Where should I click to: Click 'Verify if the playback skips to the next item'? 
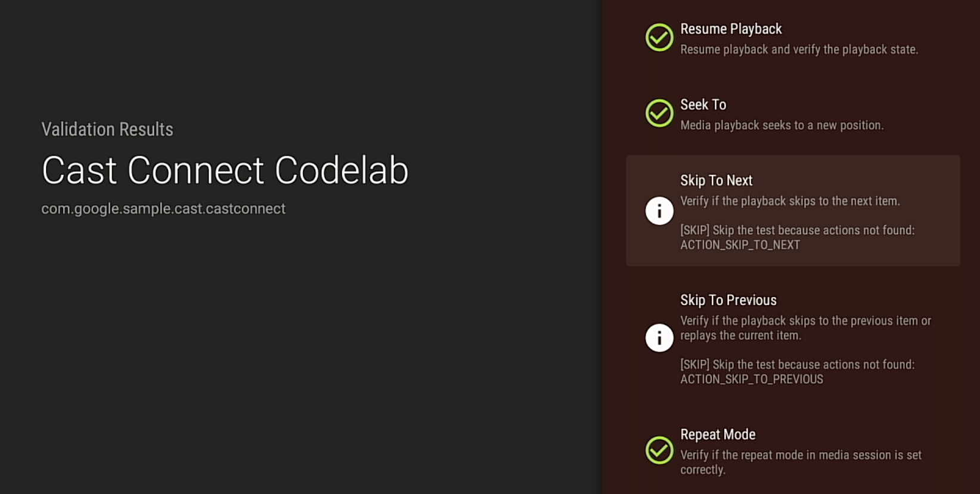pos(790,201)
